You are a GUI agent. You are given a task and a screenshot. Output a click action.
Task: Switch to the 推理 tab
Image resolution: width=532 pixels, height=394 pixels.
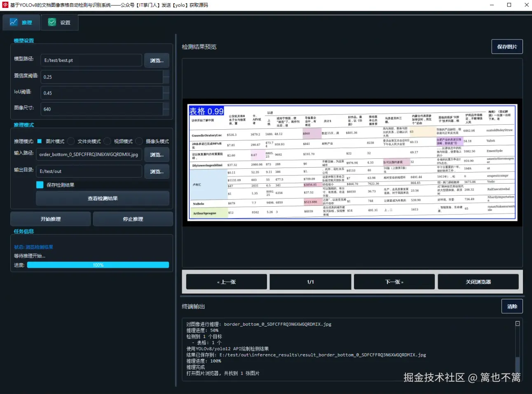tap(21, 22)
